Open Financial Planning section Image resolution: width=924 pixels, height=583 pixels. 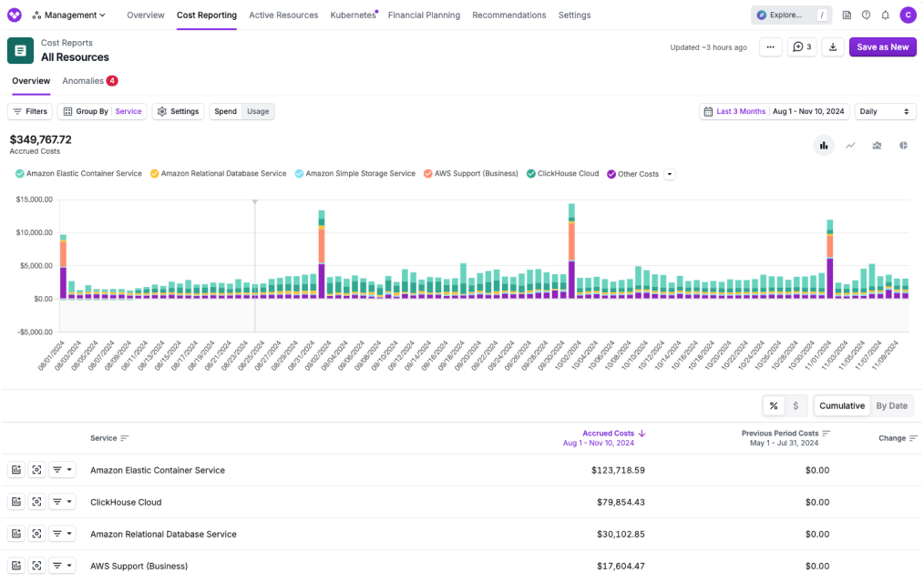click(x=424, y=15)
